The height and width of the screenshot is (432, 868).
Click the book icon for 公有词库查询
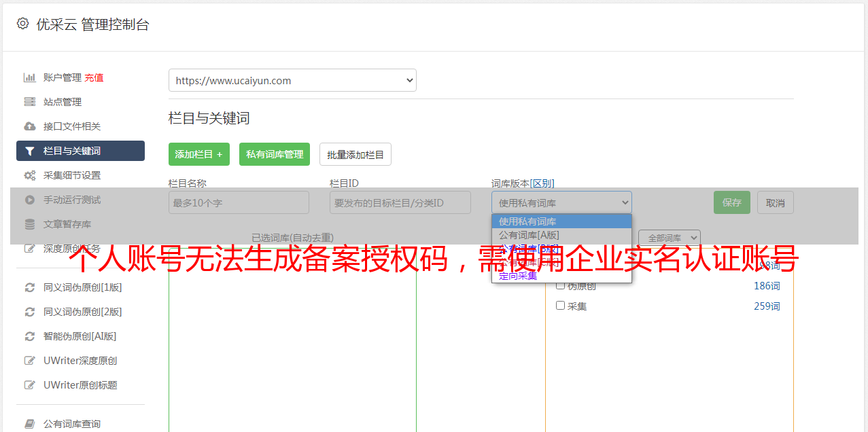(x=29, y=424)
